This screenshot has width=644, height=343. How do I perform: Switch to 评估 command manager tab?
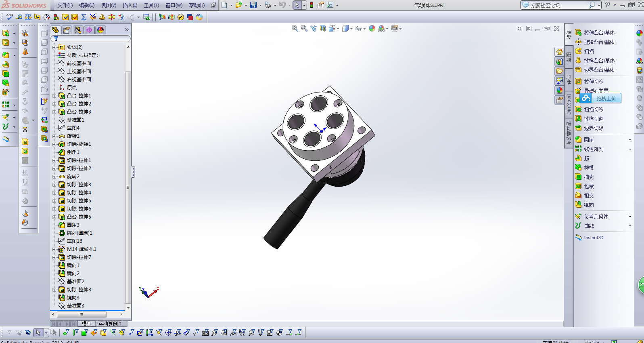569,79
